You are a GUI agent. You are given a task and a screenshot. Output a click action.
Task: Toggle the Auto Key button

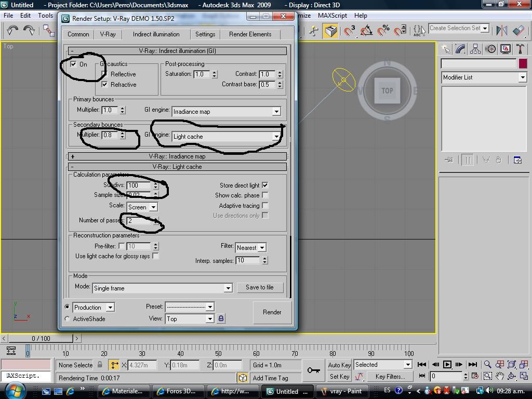pyautogui.click(x=339, y=365)
